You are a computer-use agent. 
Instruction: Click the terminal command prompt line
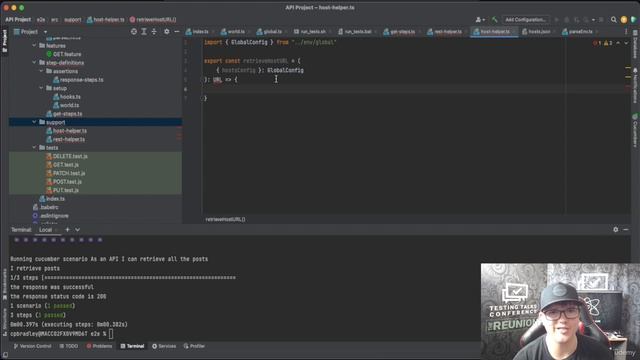click(x=61, y=334)
